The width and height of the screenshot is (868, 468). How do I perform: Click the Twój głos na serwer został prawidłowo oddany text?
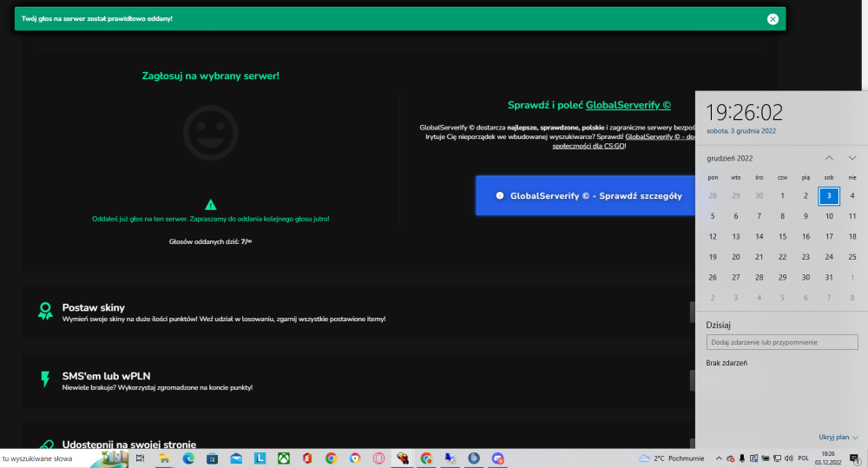[x=96, y=19]
